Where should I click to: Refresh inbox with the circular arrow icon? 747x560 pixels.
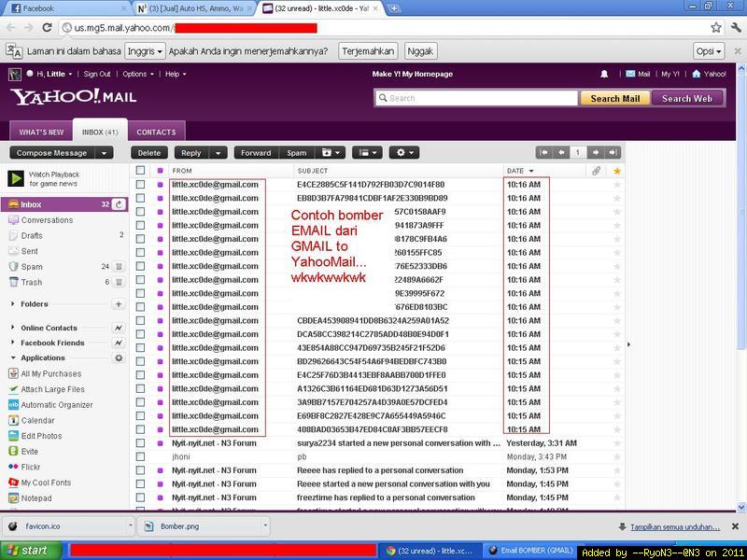pos(119,204)
